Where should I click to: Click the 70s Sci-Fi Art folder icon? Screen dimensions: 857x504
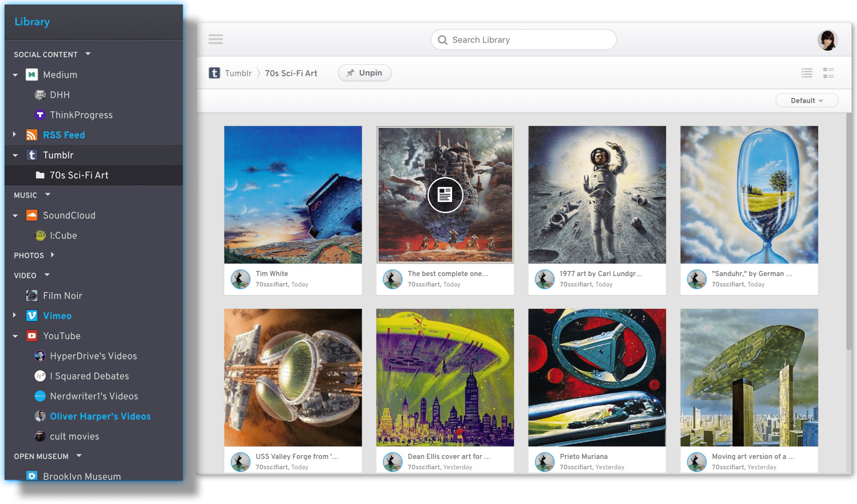coord(40,175)
